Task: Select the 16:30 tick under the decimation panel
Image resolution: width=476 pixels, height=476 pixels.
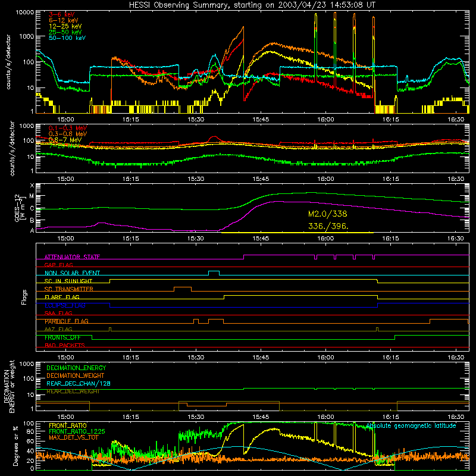Action: pos(456,417)
